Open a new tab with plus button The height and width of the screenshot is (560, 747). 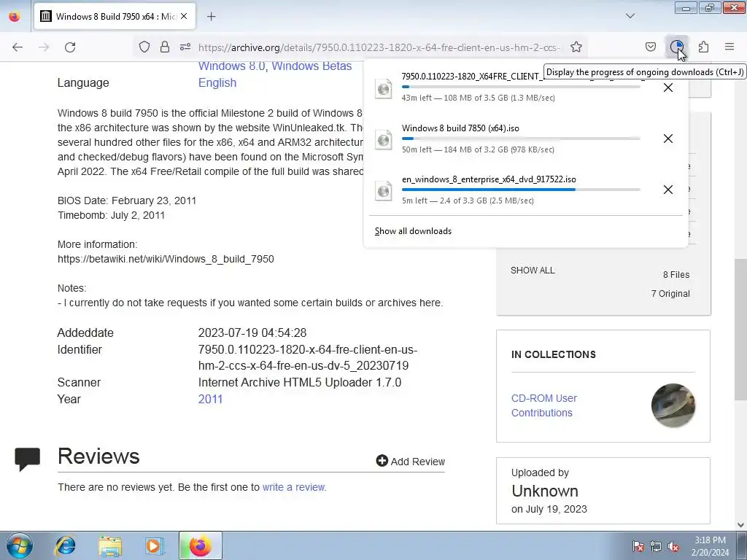pos(211,16)
